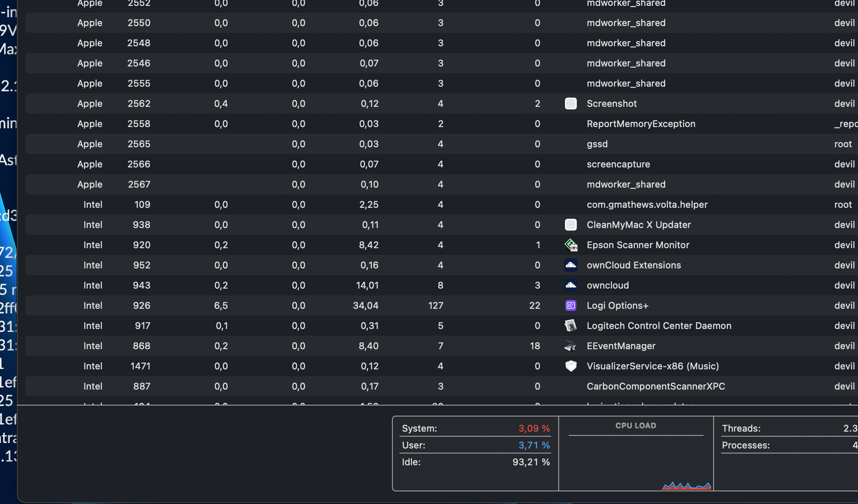
Task: Click the User CPU percentage value
Action: click(534, 445)
